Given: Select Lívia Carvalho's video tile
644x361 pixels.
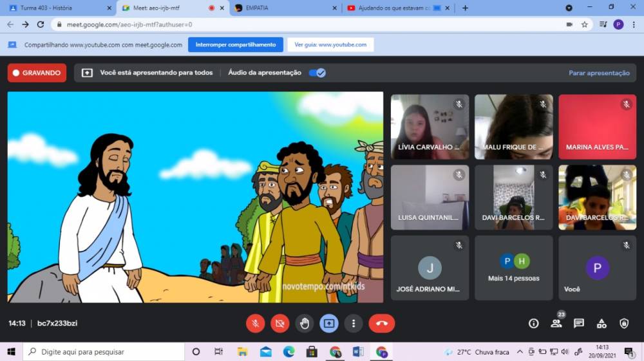Looking at the screenshot, I should pyautogui.click(x=430, y=127).
